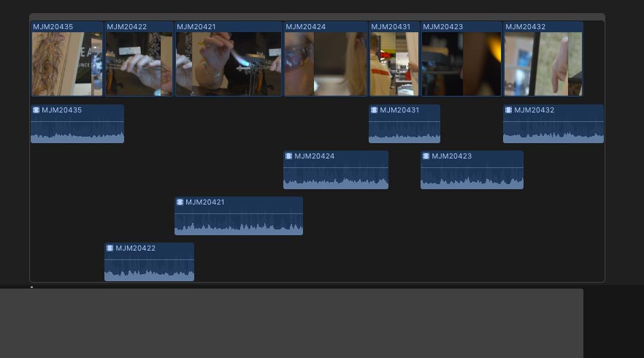Click the MJM20431 video clip title label
The width and height of the screenshot is (644, 358).
(x=391, y=27)
